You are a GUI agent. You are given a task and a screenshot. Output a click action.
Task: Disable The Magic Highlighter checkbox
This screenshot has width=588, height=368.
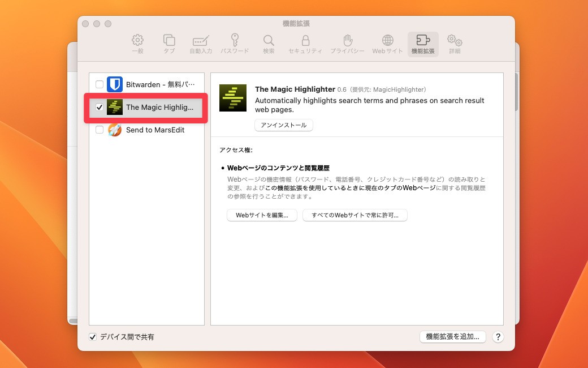point(100,107)
